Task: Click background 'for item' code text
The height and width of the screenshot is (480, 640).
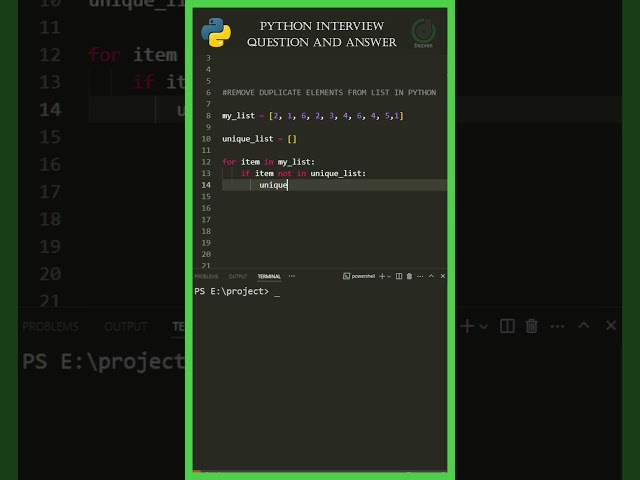Action: click(x=133, y=55)
